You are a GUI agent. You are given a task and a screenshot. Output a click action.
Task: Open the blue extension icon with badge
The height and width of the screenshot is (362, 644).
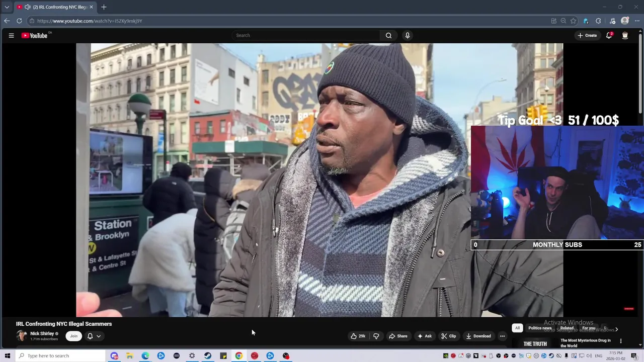tap(586, 21)
